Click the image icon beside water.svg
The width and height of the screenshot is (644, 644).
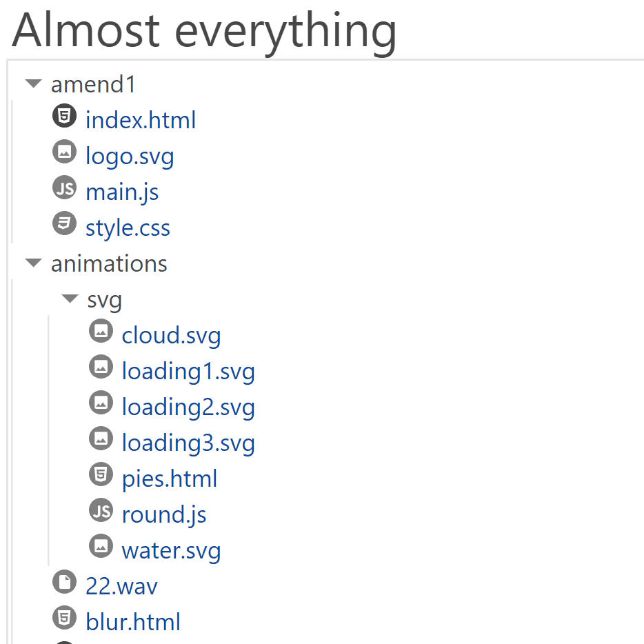click(x=101, y=546)
